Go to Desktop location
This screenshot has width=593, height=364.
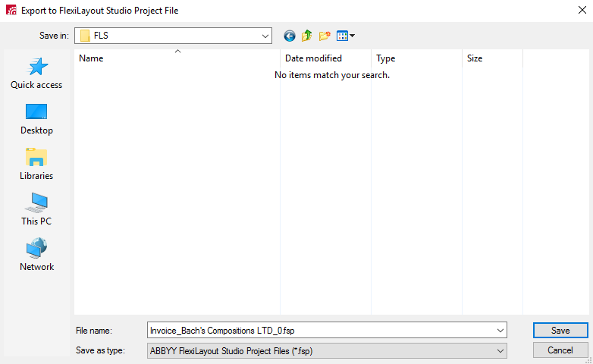coord(36,119)
